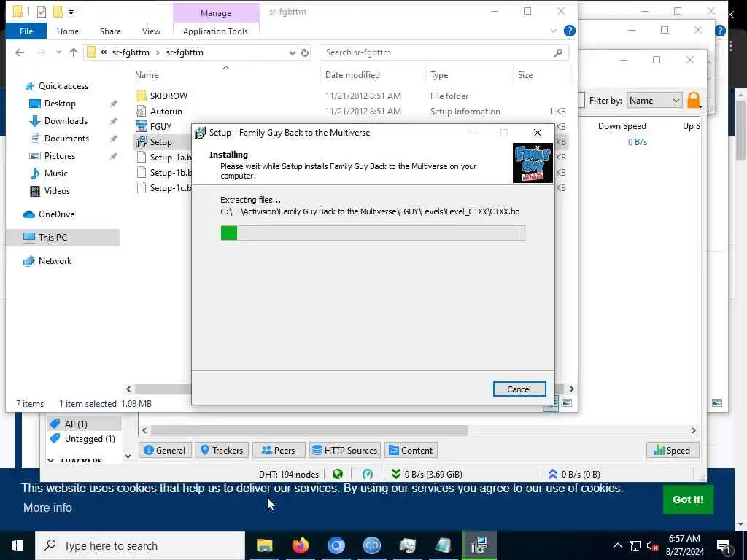
Task: Open the Peers tab in qBittorrent
Action: pyautogui.click(x=279, y=450)
